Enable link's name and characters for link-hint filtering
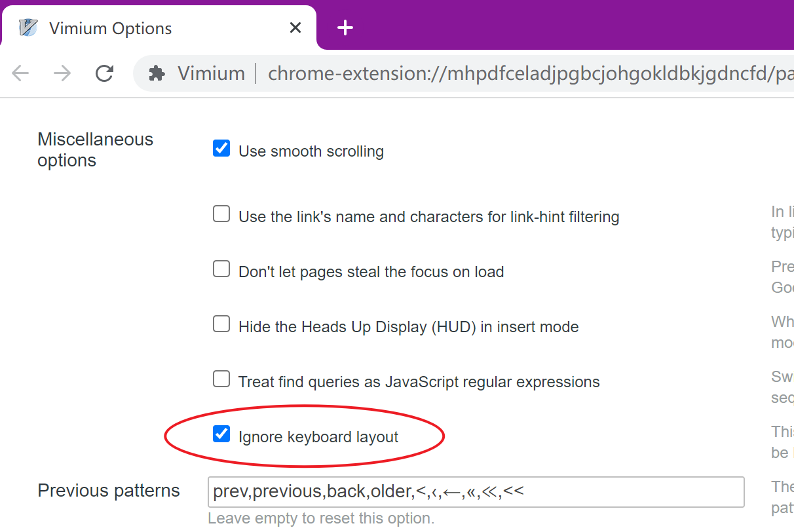 coord(221,214)
